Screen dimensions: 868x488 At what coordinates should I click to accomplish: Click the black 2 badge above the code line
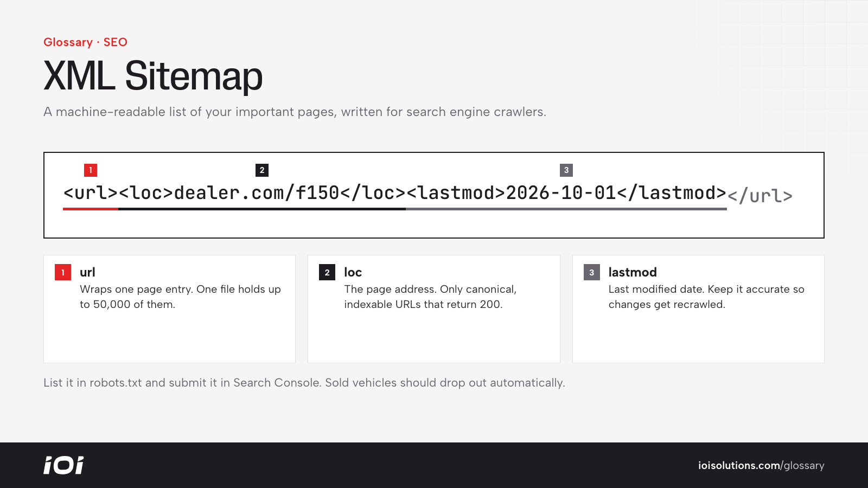point(262,170)
